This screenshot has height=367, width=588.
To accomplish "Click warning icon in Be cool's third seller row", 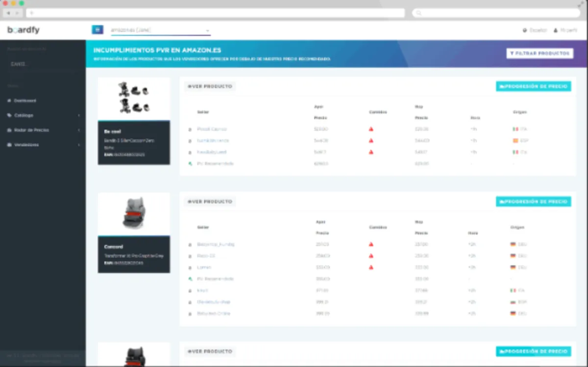I will [x=371, y=153].
